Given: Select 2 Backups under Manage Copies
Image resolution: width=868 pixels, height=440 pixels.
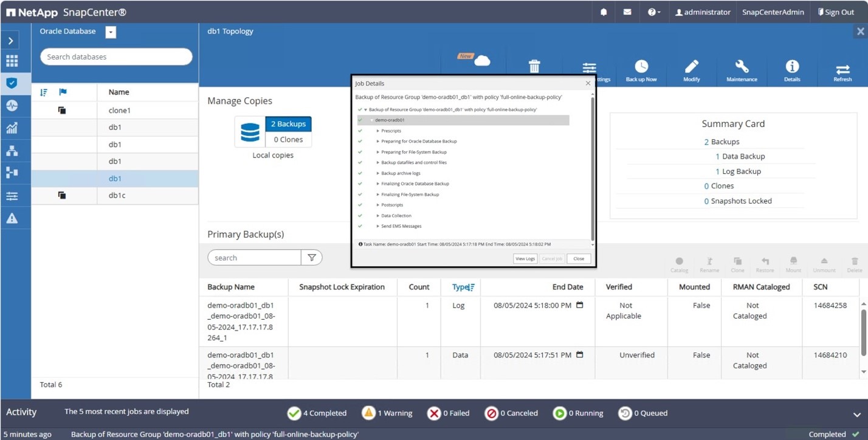Looking at the screenshot, I should [289, 124].
